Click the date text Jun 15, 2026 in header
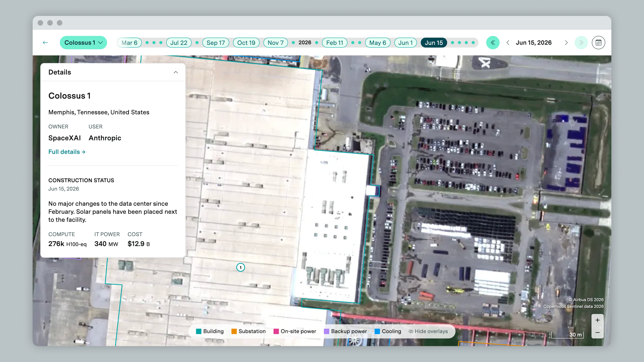Image resolution: width=644 pixels, height=362 pixels. 534,43
